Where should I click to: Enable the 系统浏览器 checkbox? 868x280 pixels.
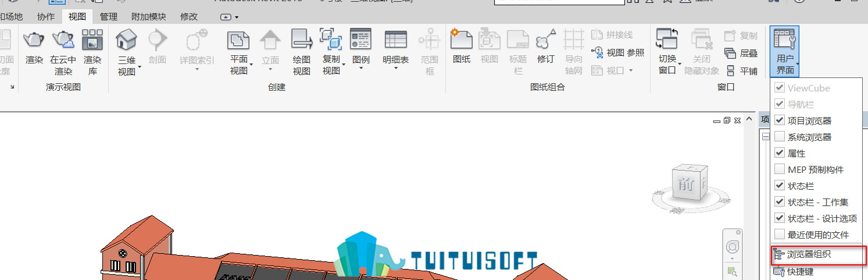click(780, 137)
